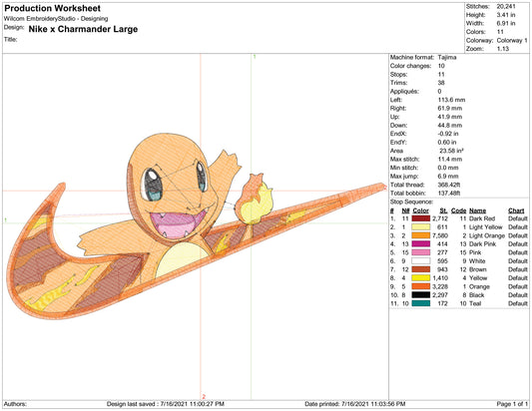Click the Light Orange color swatch
Viewport: 532px width, 411px height.
(421, 235)
